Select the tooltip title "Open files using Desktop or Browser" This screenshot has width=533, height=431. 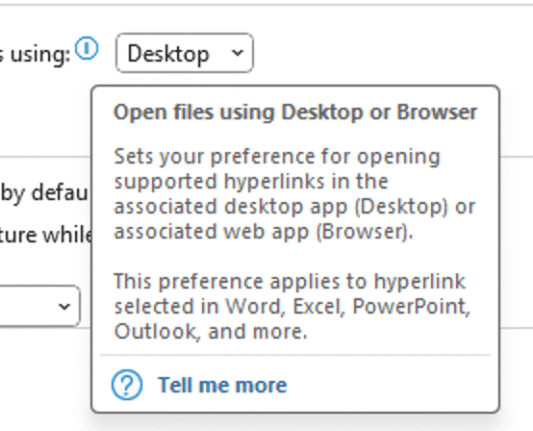tap(295, 112)
